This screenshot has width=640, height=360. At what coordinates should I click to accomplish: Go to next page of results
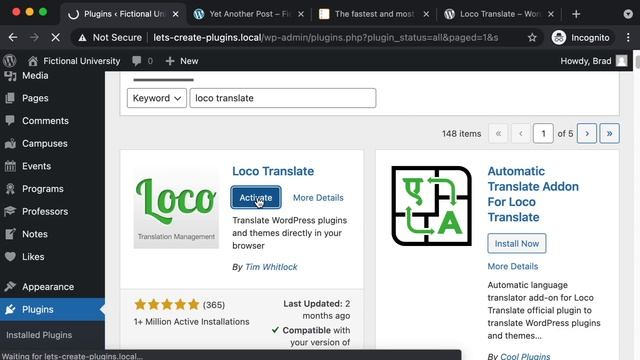(x=587, y=133)
